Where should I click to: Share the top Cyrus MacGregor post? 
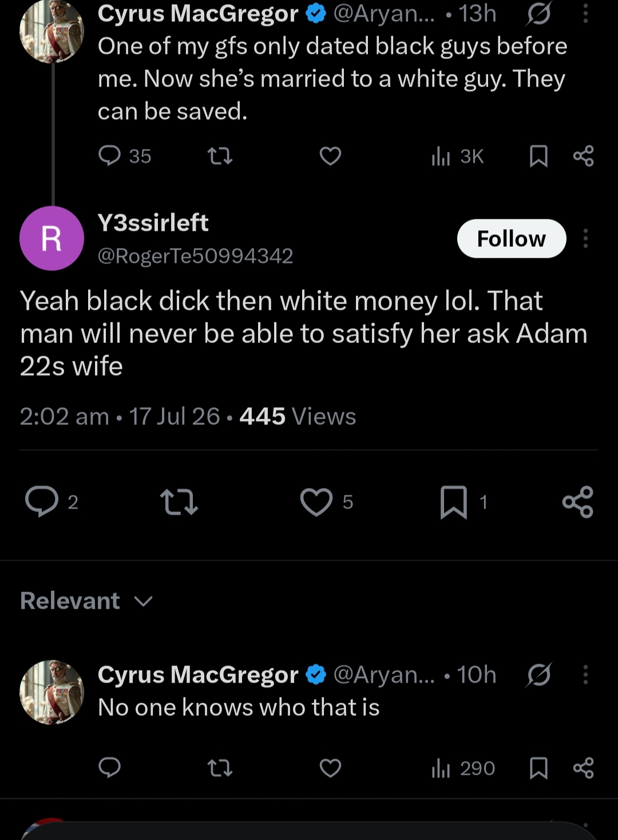pos(583,156)
